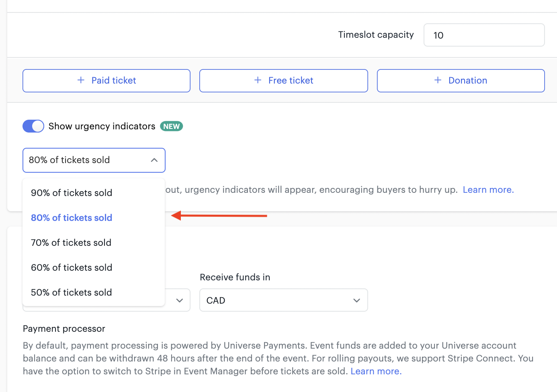Add a Donation ticket type
557x392 pixels.
461,81
